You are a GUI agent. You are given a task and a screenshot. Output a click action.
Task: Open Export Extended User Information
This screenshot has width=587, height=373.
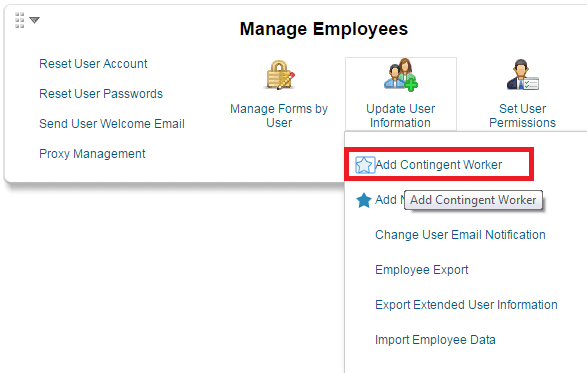[466, 305]
